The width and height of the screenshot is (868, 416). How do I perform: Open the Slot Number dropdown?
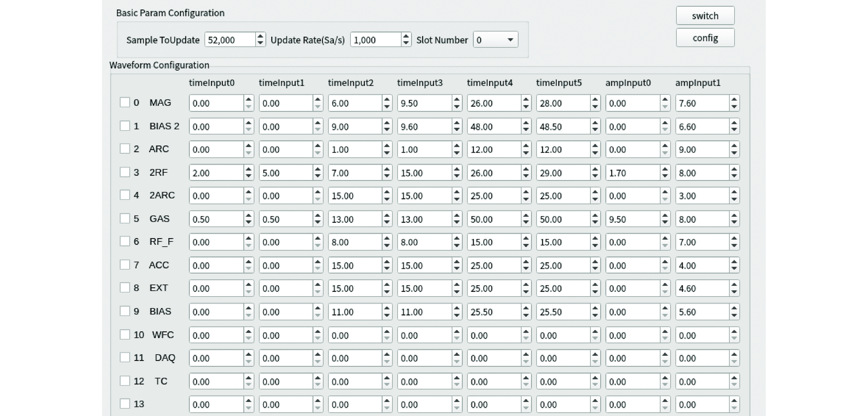(495, 40)
